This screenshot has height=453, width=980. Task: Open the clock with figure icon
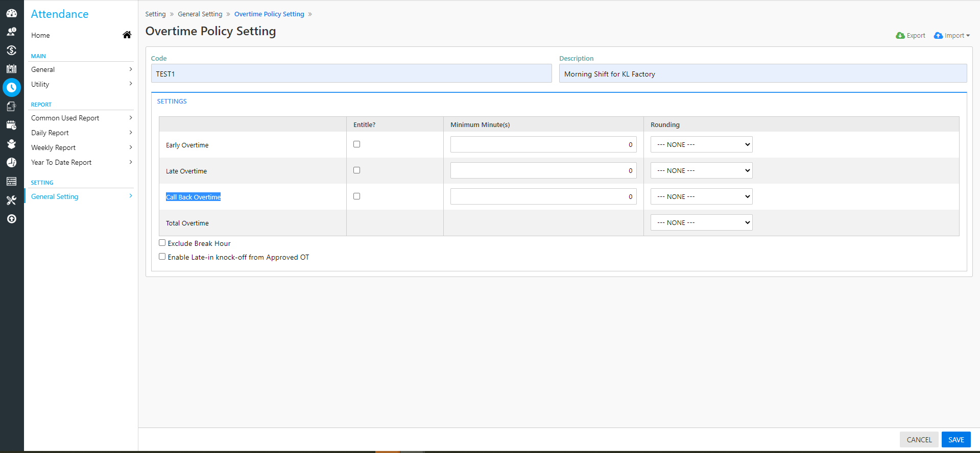[11, 162]
